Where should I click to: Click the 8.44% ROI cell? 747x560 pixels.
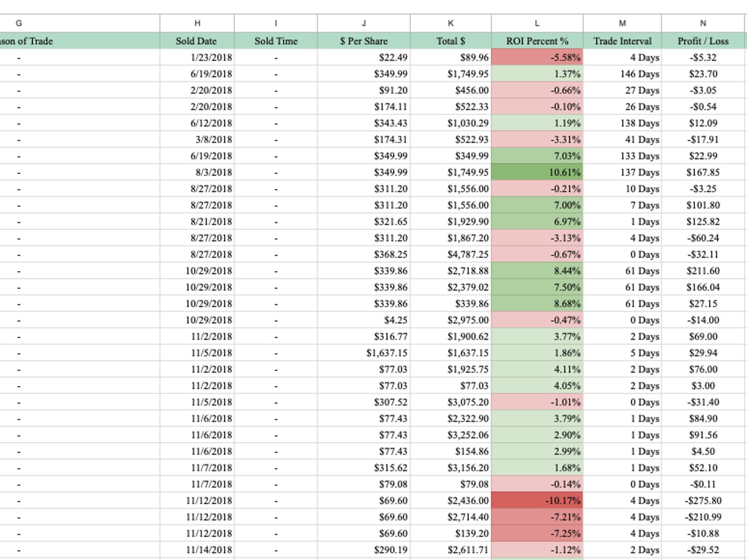(537, 271)
